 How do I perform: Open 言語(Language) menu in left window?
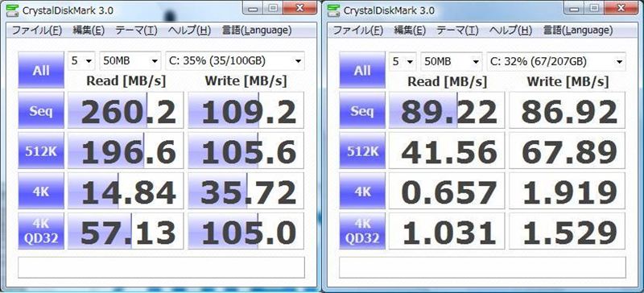pyautogui.click(x=257, y=30)
